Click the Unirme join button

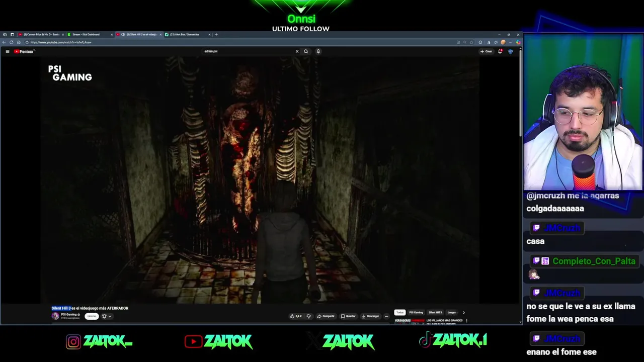pyautogui.click(x=92, y=316)
